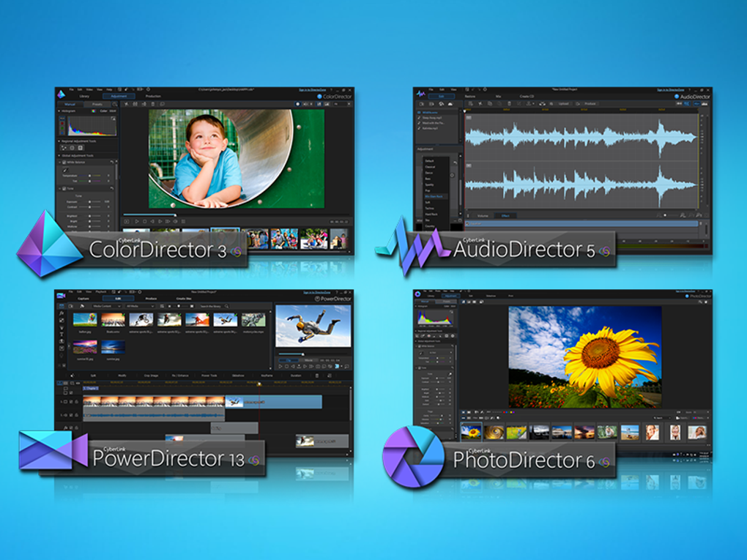Click AudioDirector cloud import icon
Image resolution: width=747 pixels, height=560 pixels.
tap(450, 104)
